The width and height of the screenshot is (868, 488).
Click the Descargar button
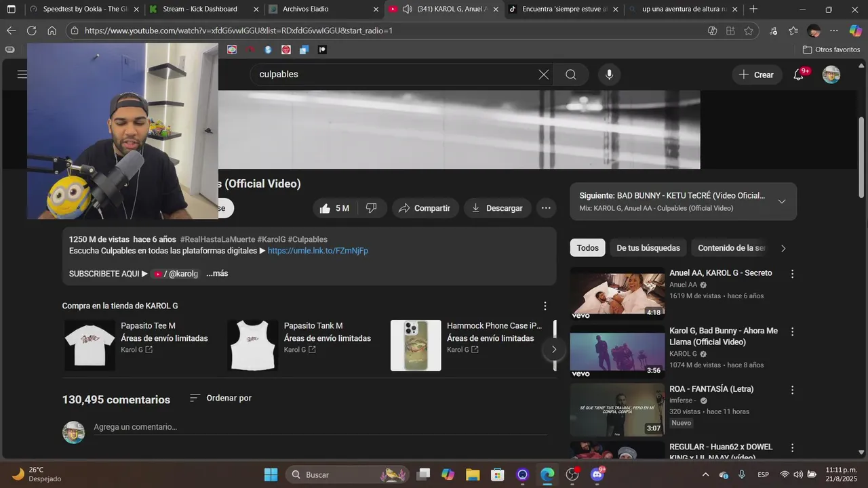498,208
